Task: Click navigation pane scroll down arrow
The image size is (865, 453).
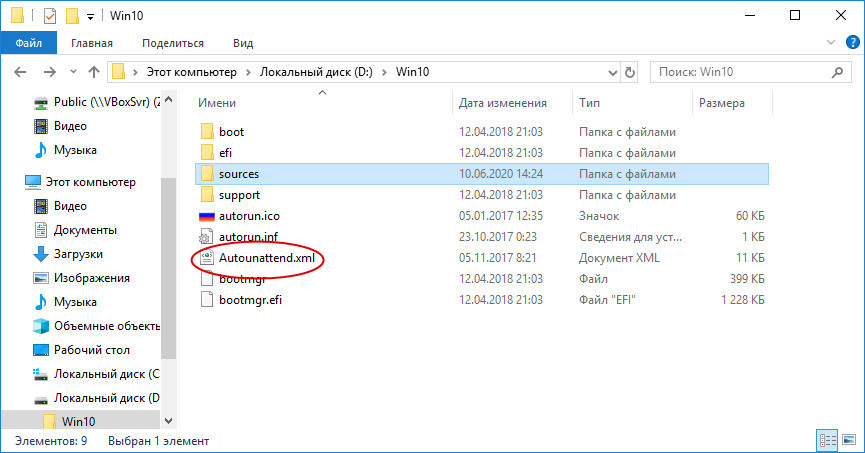Action: point(169,421)
